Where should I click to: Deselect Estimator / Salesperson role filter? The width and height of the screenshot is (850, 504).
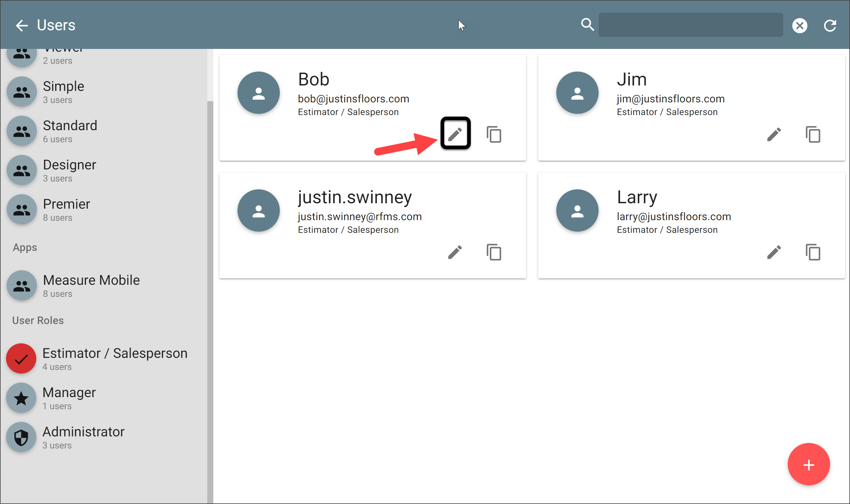21,359
